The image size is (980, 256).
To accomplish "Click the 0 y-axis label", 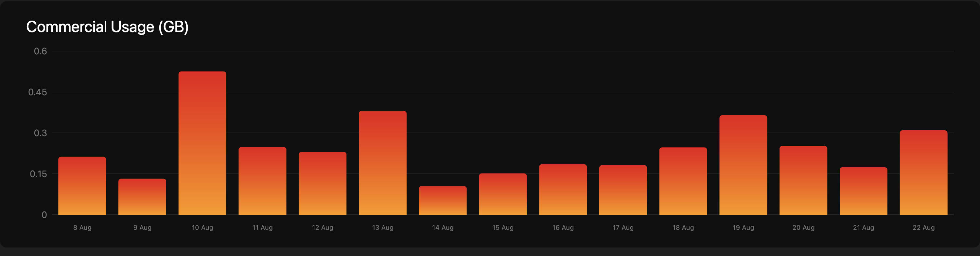I will [x=44, y=215].
